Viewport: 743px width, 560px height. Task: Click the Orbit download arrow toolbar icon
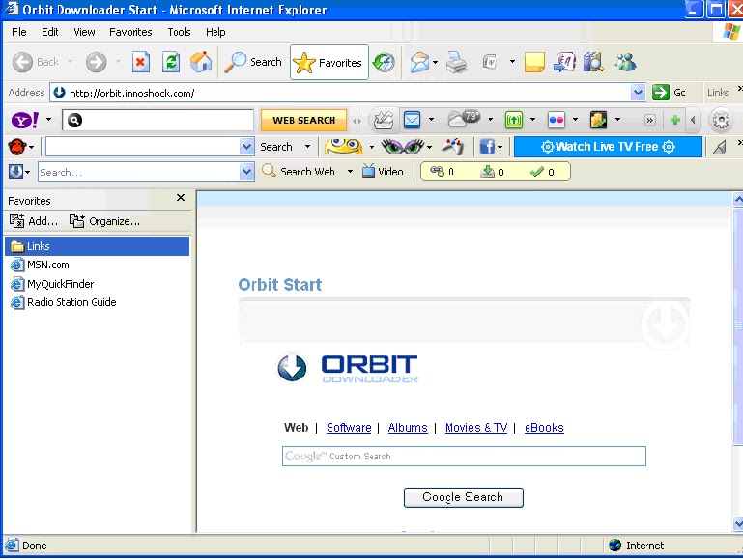(x=15, y=171)
